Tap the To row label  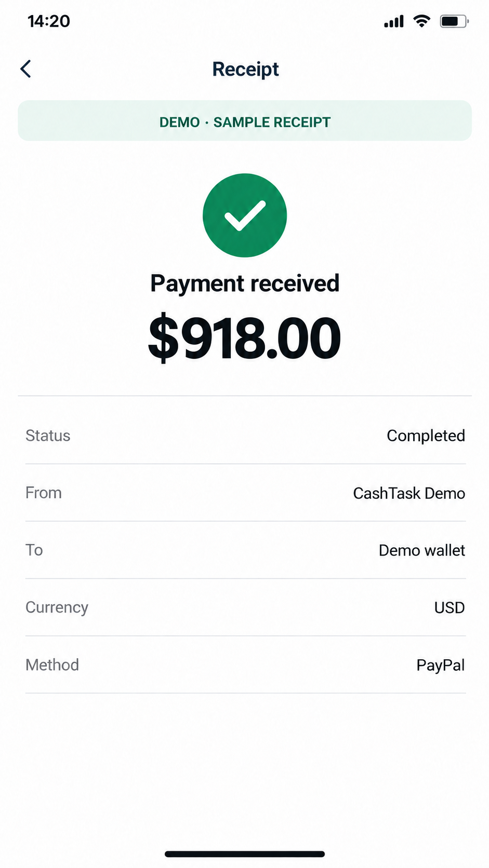[34, 550]
